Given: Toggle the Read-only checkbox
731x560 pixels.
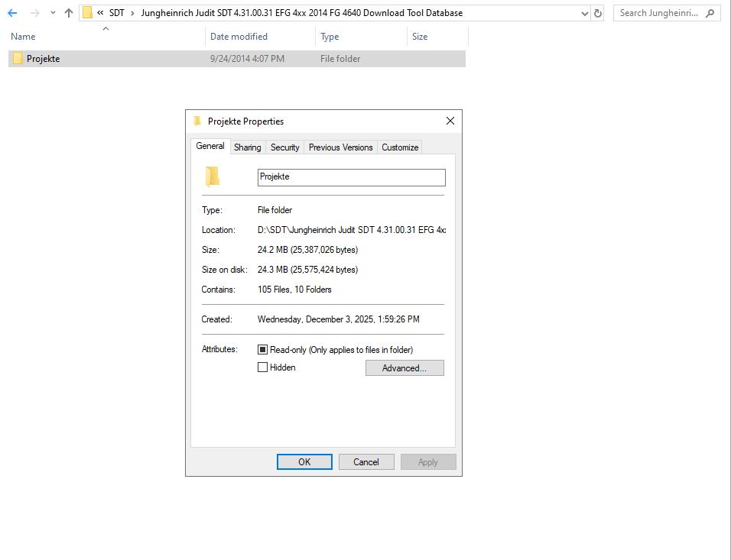Looking at the screenshot, I should pos(263,349).
